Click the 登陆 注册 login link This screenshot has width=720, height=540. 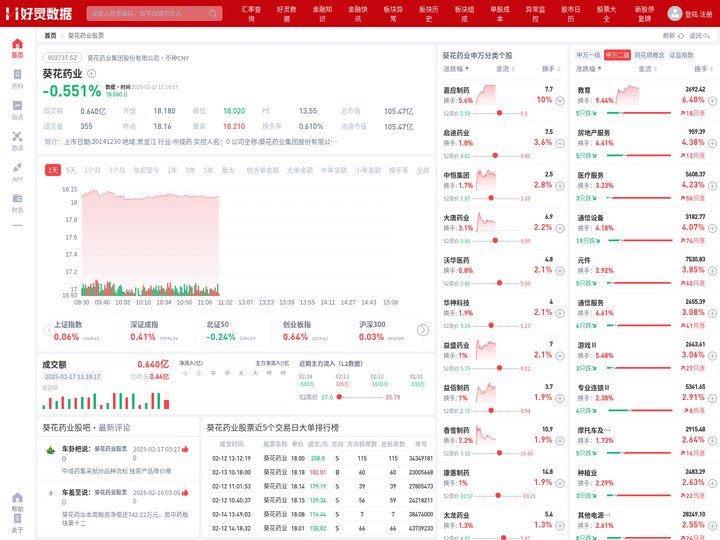[x=698, y=14]
